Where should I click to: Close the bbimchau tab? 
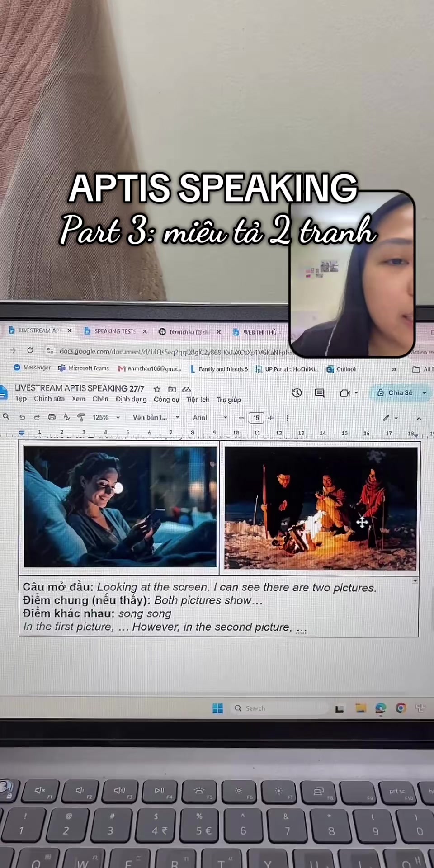[x=218, y=332]
